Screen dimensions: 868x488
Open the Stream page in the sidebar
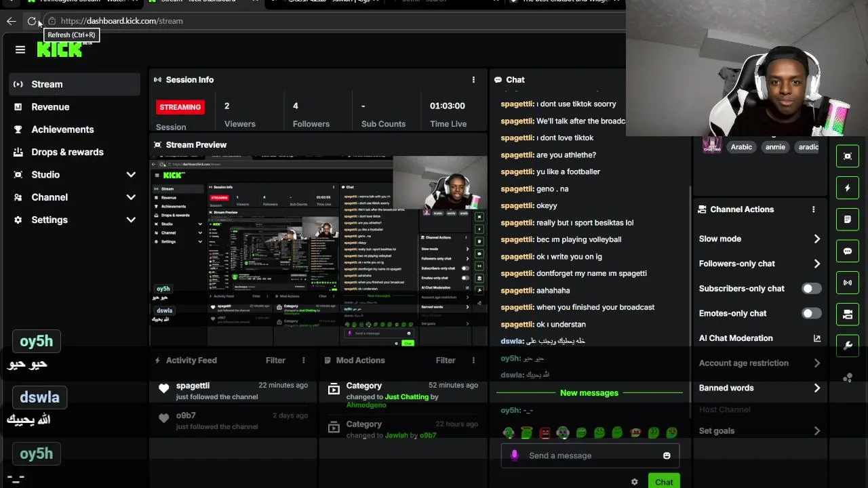click(75, 84)
